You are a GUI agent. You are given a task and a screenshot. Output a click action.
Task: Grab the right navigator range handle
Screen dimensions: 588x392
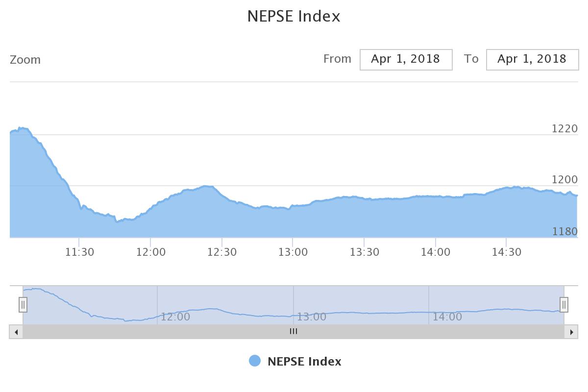pyautogui.click(x=564, y=305)
